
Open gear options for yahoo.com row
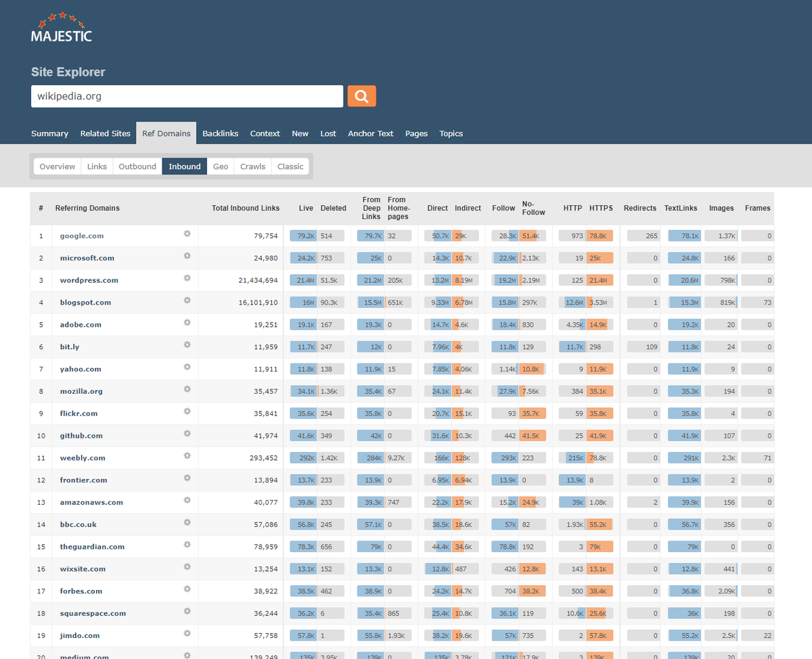(187, 367)
